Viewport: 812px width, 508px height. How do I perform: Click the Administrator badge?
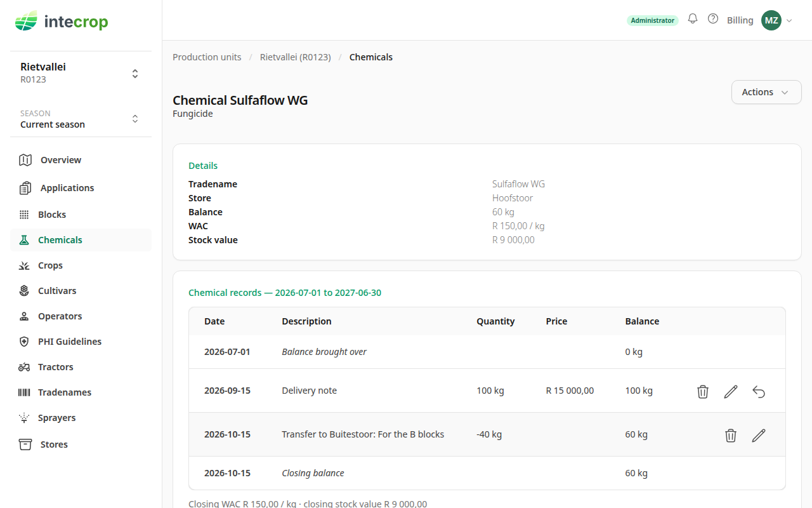point(653,20)
